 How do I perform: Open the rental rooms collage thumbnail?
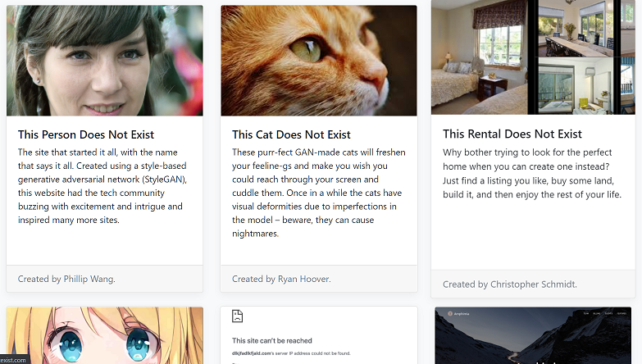[533, 57]
